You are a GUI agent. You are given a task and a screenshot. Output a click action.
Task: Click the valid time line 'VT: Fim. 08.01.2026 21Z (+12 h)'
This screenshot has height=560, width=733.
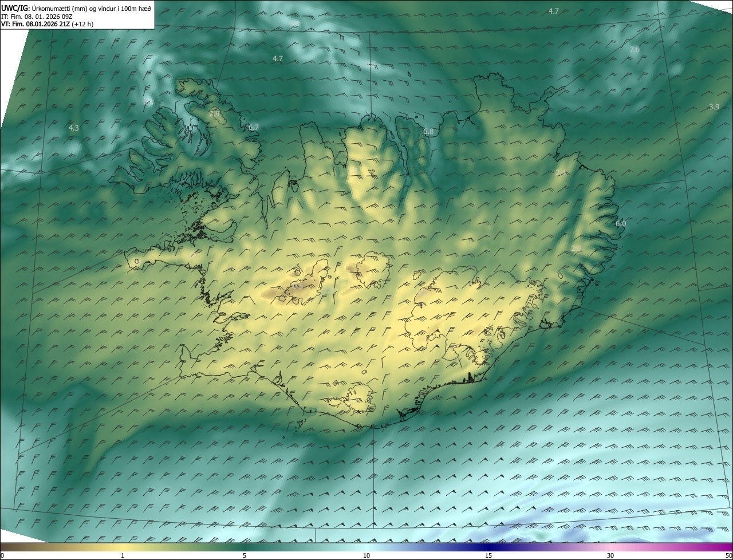(x=47, y=24)
